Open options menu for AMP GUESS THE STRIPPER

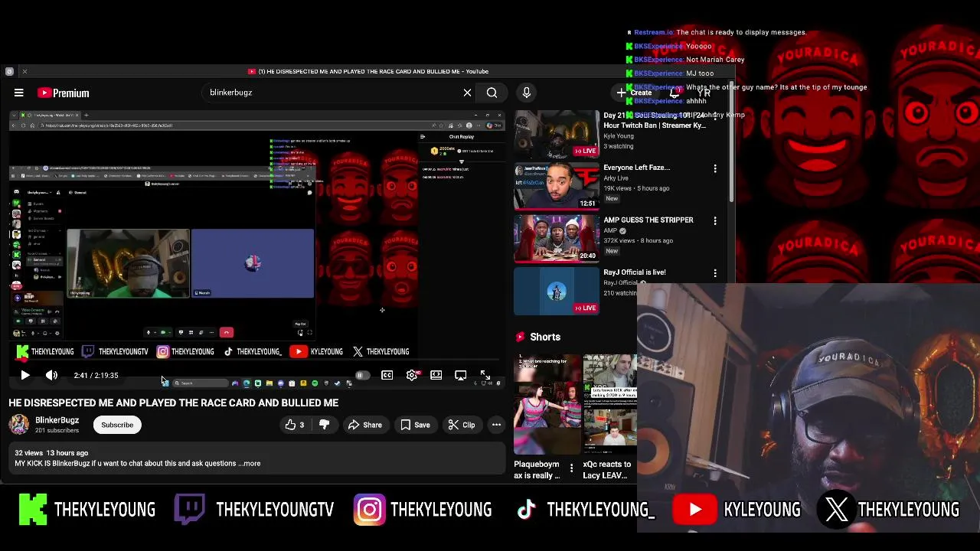point(715,220)
